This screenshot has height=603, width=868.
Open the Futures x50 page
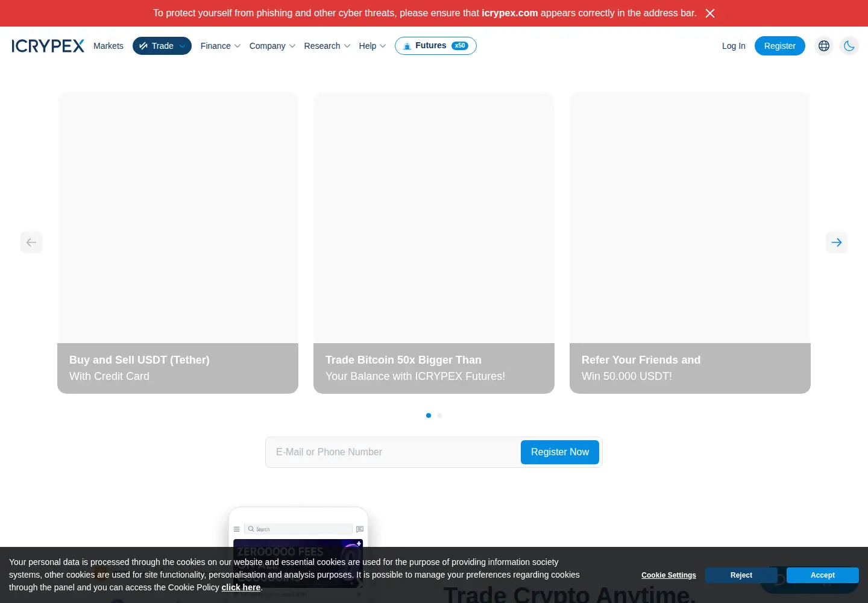436,46
